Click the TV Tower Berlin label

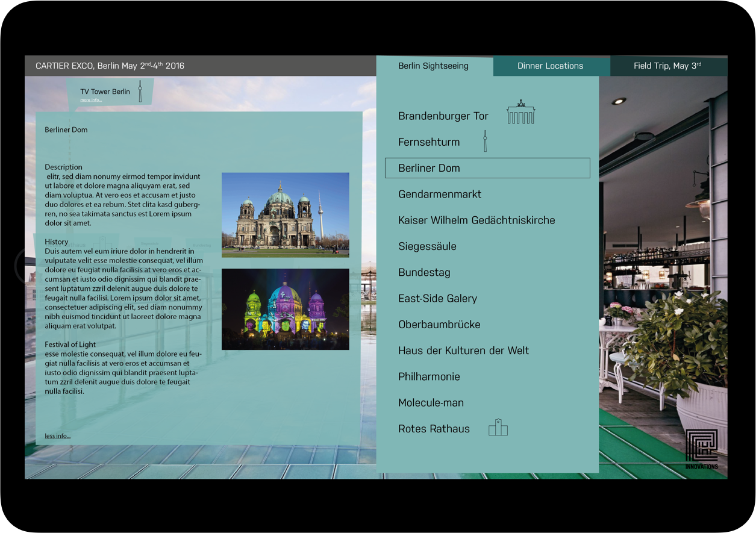[x=105, y=92]
